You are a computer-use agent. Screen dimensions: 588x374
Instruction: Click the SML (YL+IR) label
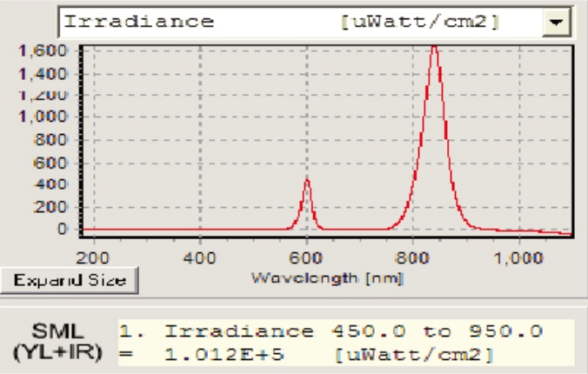57,343
